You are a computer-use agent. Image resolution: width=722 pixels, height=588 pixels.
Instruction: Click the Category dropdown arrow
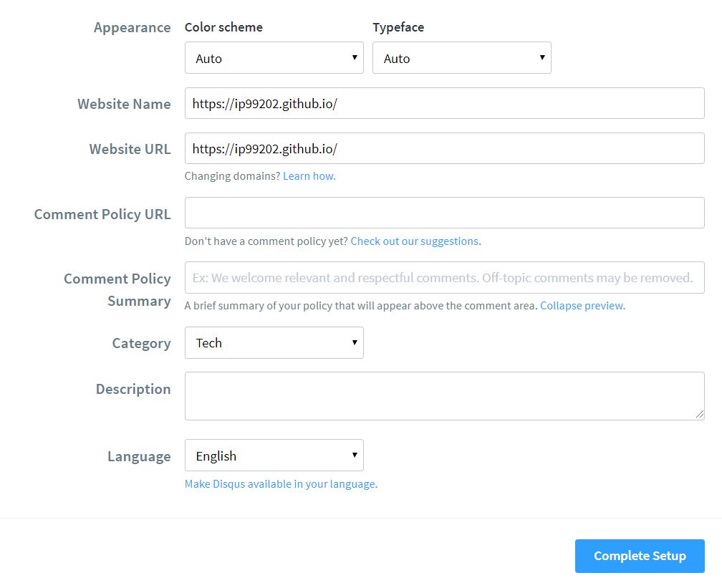(x=354, y=342)
